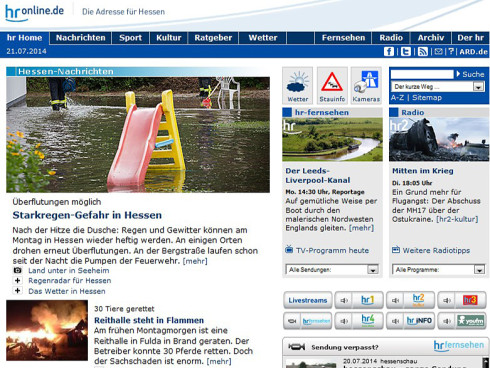Open the Alle Programme dropdown

pos(438,269)
